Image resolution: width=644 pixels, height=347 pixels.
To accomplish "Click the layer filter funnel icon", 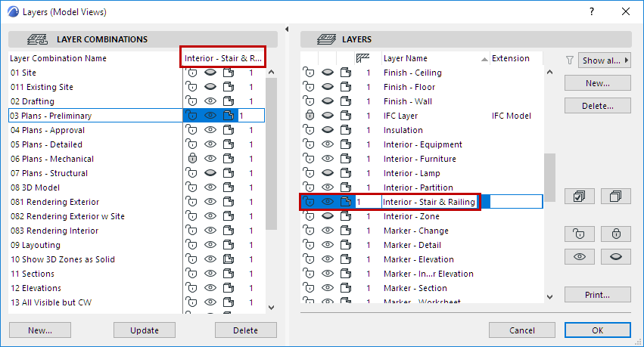I will point(570,60).
